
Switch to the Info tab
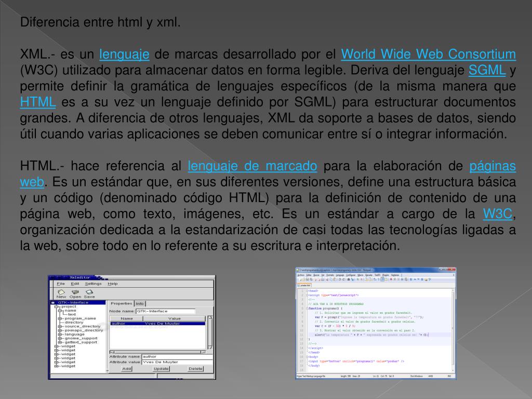[x=140, y=303]
